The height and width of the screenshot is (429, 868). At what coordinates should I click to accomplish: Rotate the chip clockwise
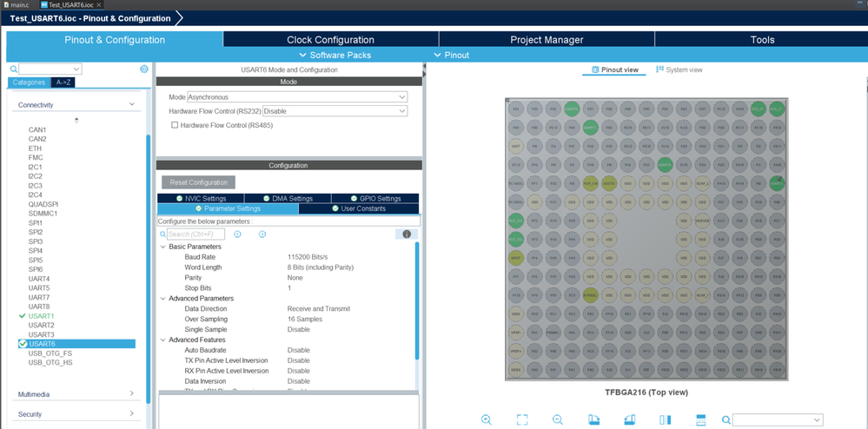click(593, 419)
